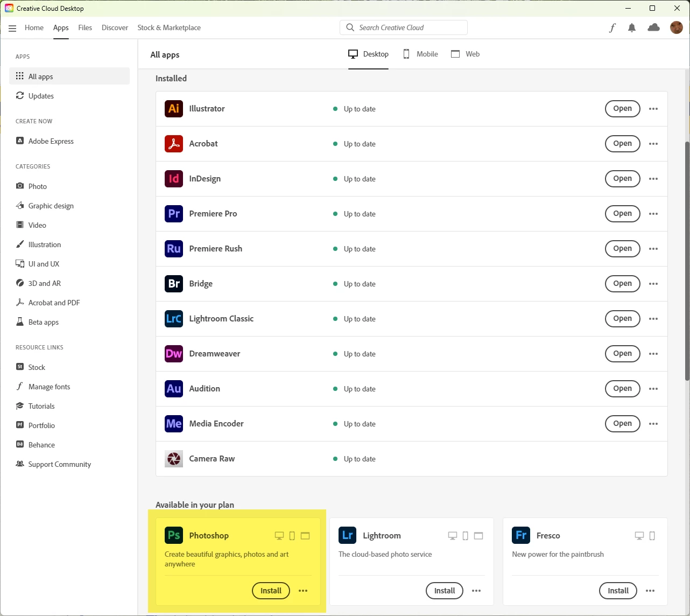The height and width of the screenshot is (616, 690).
Task: Open the Manage fonts link
Action: pos(69,387)
